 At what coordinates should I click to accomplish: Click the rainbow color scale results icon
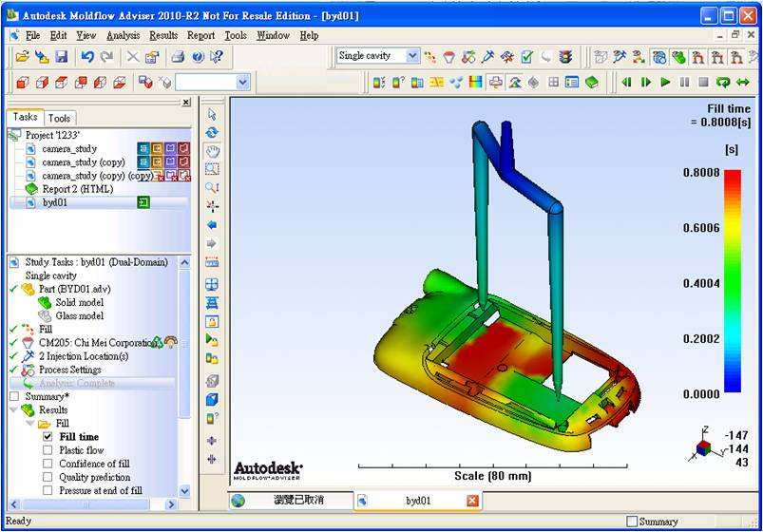(475, 83)
